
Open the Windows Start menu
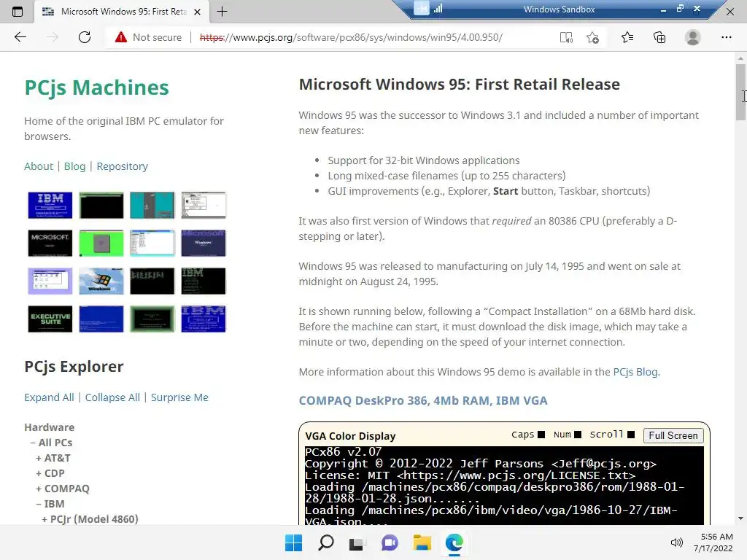pos(293,542)
